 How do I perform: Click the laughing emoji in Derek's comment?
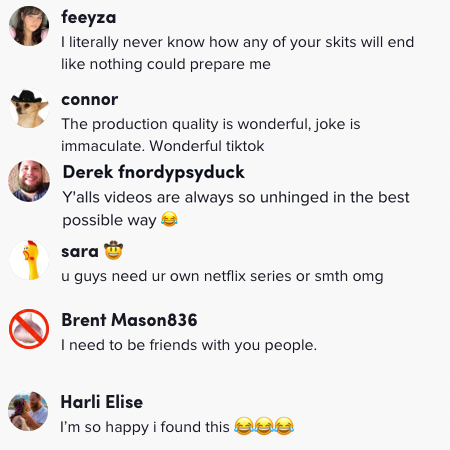[x=169, y=219]
